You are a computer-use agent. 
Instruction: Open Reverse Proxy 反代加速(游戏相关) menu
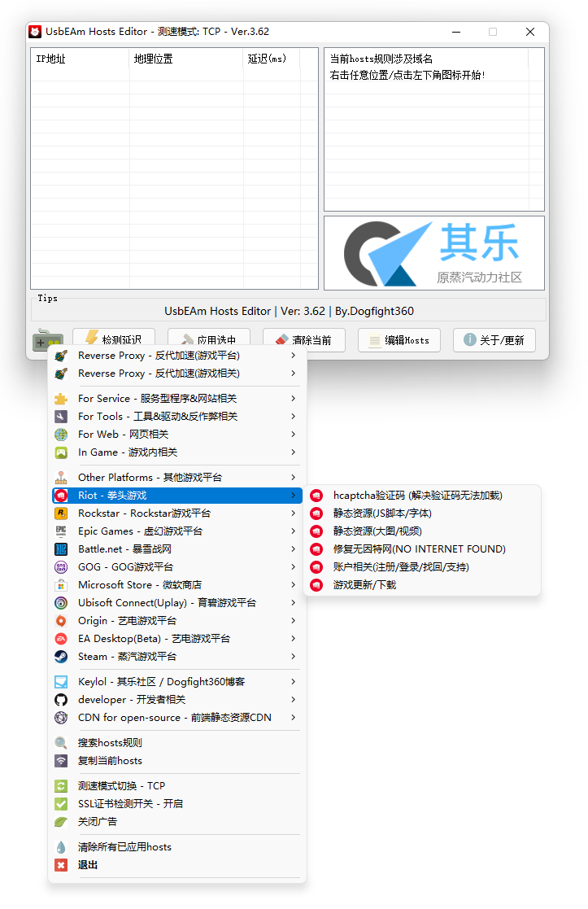(176, 374)
